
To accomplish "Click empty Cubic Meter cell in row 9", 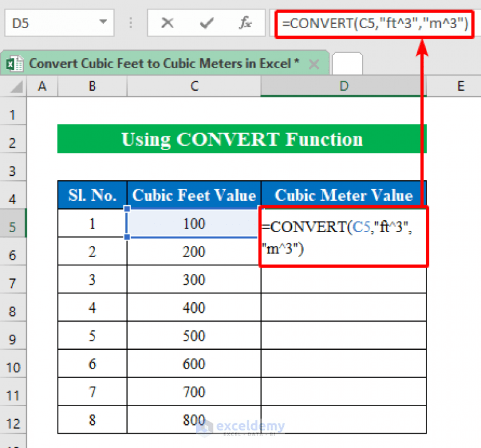I will 344,336.
